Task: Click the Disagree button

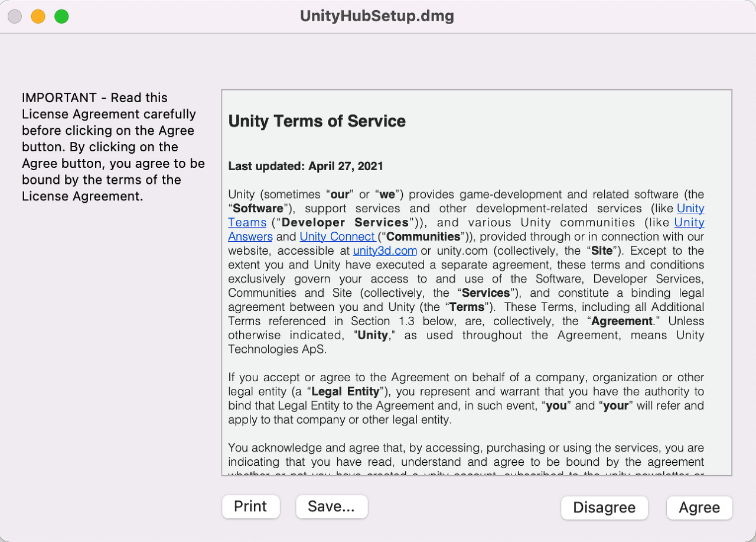Action: click(x=604, y=508)
